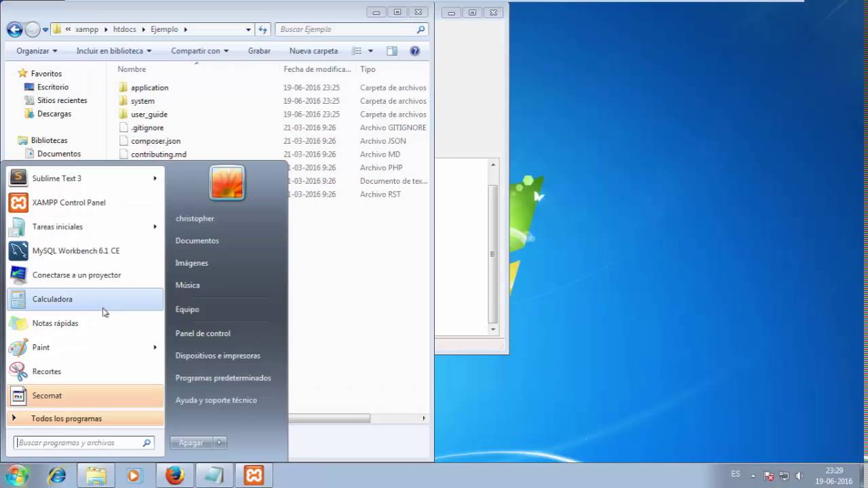This screenshot has height=488, width=868.
Task: Show hidden tray icons arrow
Action: pos(753,476)
